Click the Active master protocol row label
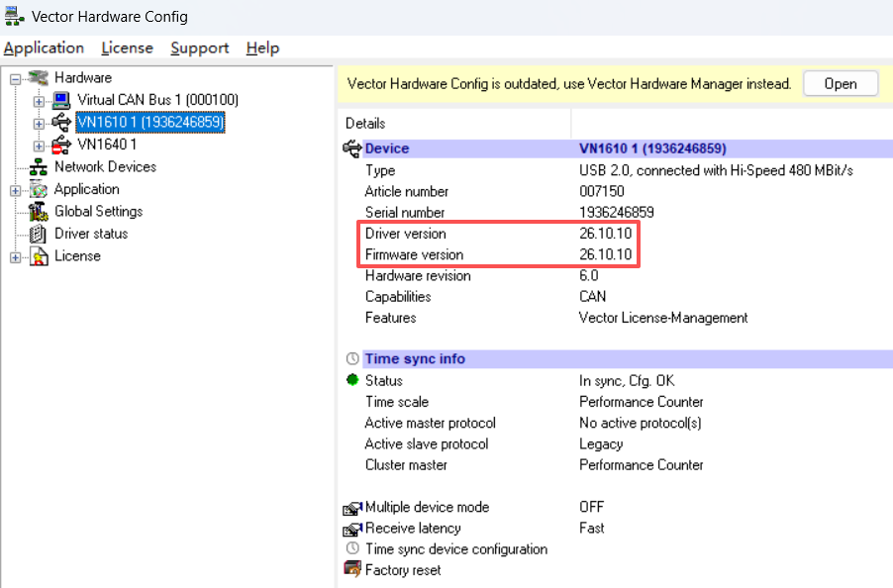The image size is (893, 588). click(x=430, y=423)
